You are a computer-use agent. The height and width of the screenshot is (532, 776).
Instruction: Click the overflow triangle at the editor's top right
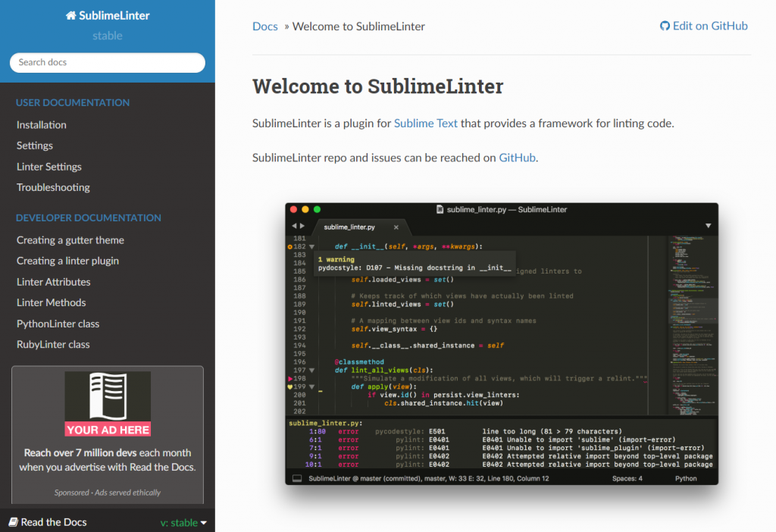click(708, 225)
